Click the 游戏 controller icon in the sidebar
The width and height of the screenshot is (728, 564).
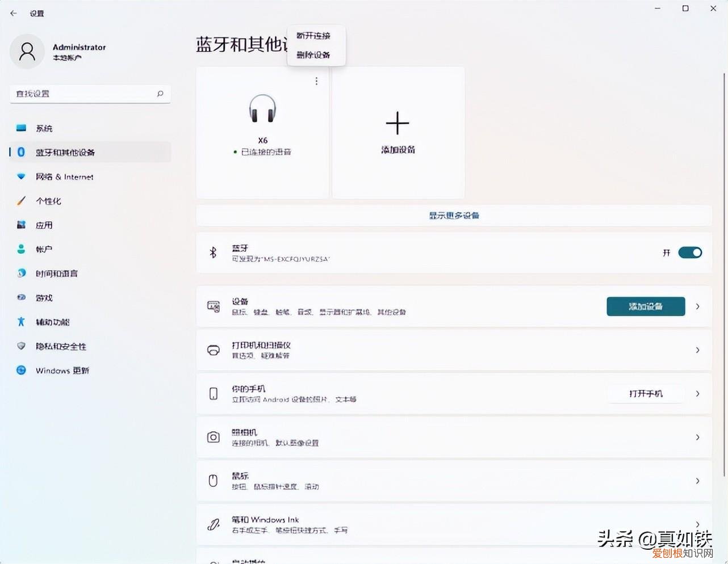pyautogui.click(x=21, y=297)
